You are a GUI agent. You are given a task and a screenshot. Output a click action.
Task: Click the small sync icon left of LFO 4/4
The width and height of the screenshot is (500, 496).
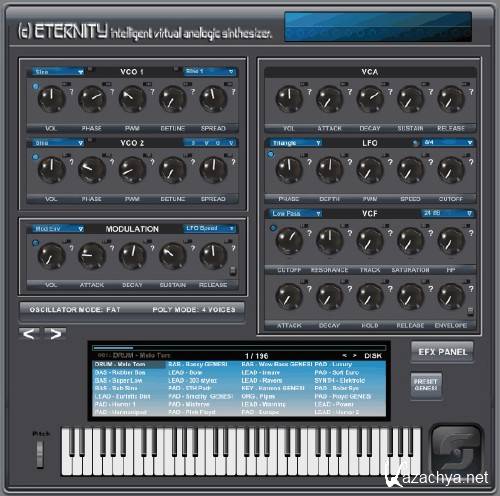(x=415, y=143)
